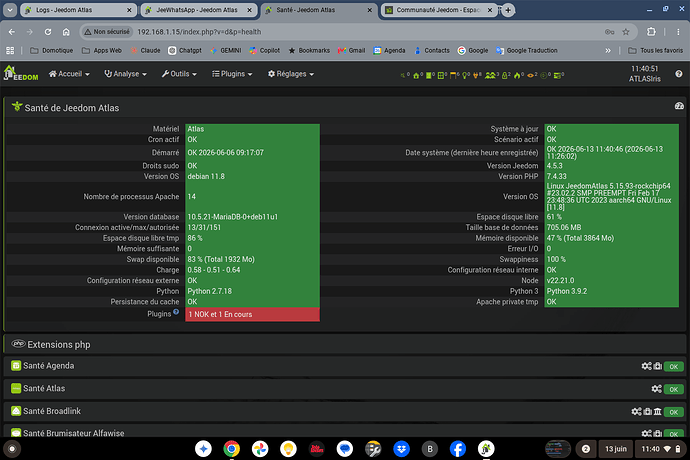
Task: Click the Plugins help tooltip icon
Action: [x=176, y=312]
